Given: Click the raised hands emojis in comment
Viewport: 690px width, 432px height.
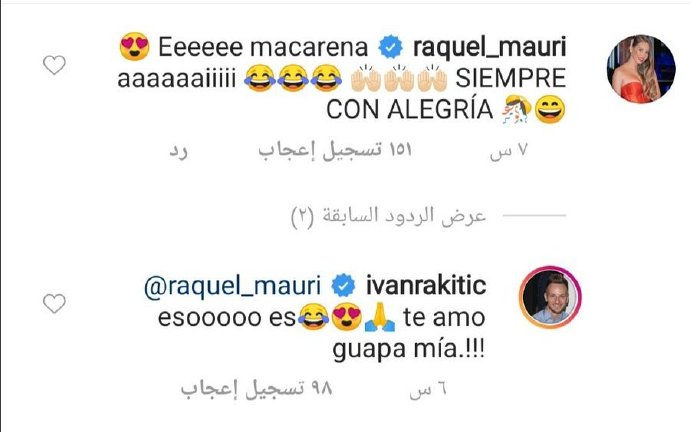Looking at the screenshot, I should coord(399,79).
